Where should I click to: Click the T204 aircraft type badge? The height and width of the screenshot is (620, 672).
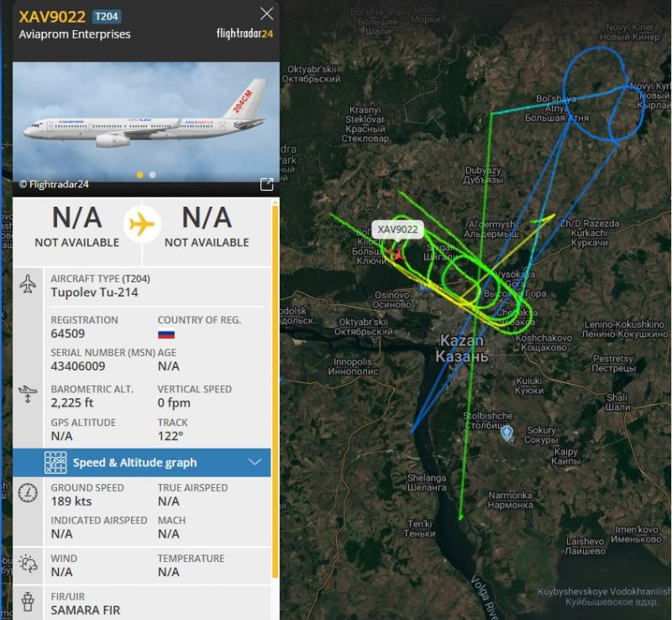pos(107,17)
